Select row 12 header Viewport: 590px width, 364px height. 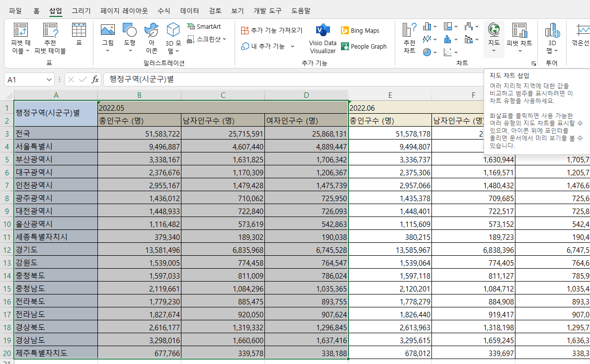pyautogui.click(x=7, y=250)
